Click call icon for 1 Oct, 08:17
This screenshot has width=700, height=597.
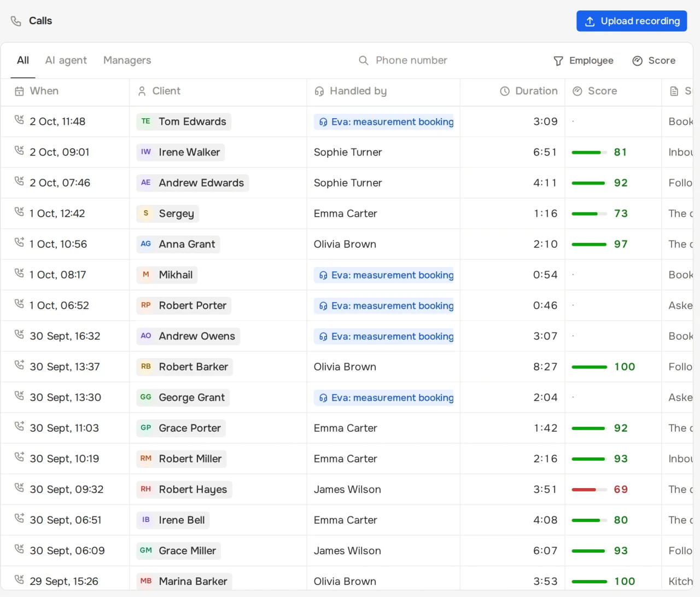tap(19, 273)
